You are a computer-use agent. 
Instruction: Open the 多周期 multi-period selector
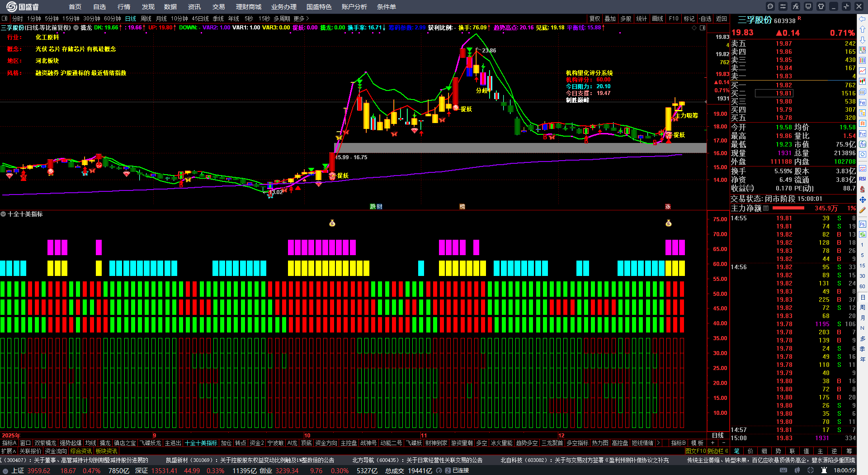(x=282, y=19)
